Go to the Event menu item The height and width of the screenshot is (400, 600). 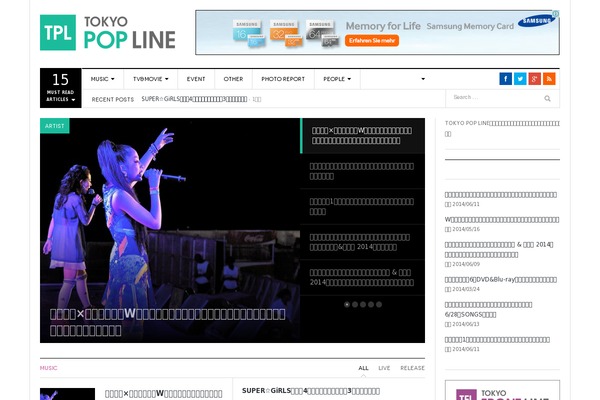click(x=196, y=79)
